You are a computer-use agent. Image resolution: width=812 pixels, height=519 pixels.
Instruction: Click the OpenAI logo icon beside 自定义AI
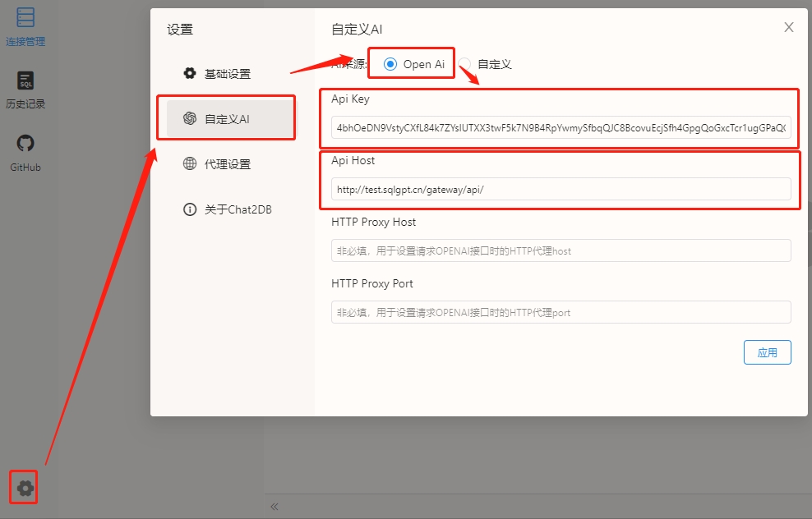190,119
